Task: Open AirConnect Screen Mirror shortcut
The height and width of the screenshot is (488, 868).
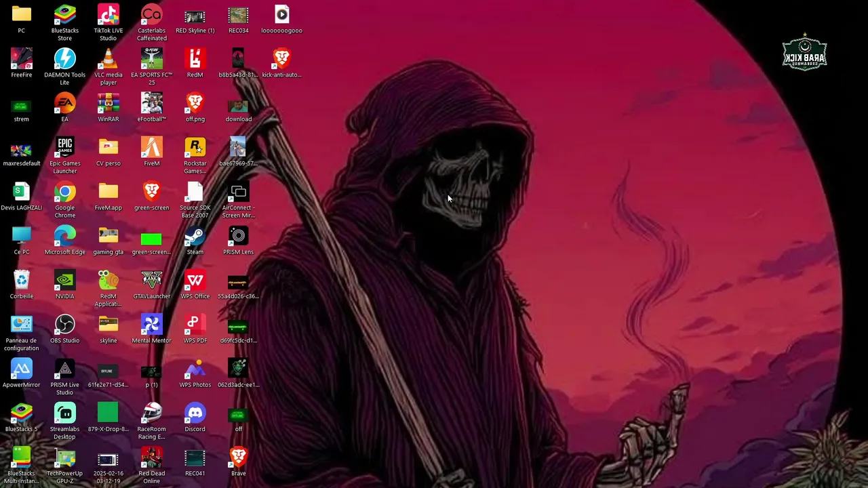Action: pyautogui.click(x=238, y=192)
